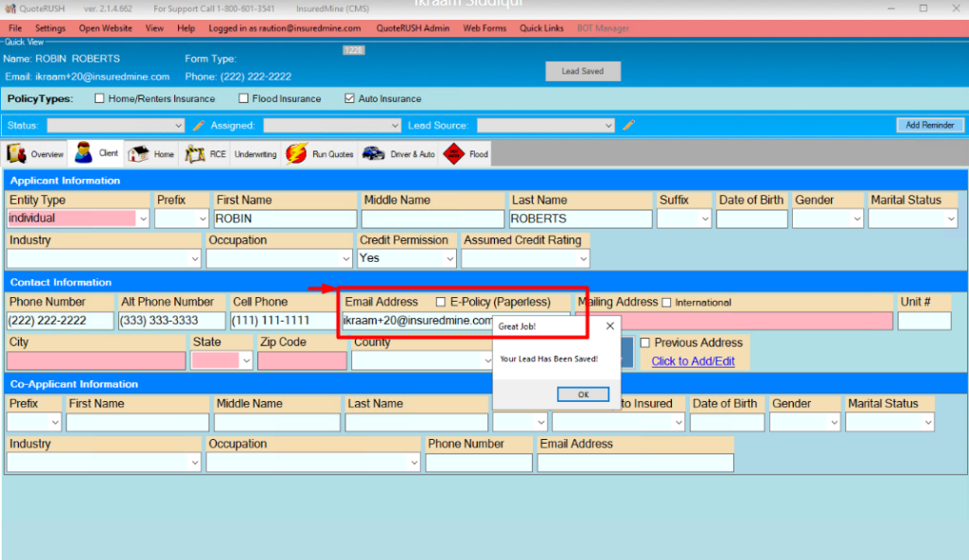Open the Flood tab red diamond icon

click(453, 154)
